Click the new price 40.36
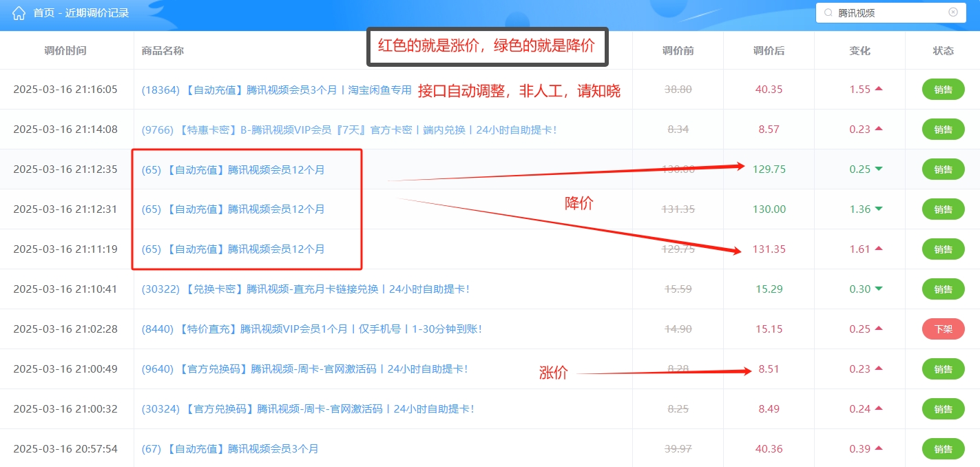This screenshot has width=980, height=467. pos(769,449)
